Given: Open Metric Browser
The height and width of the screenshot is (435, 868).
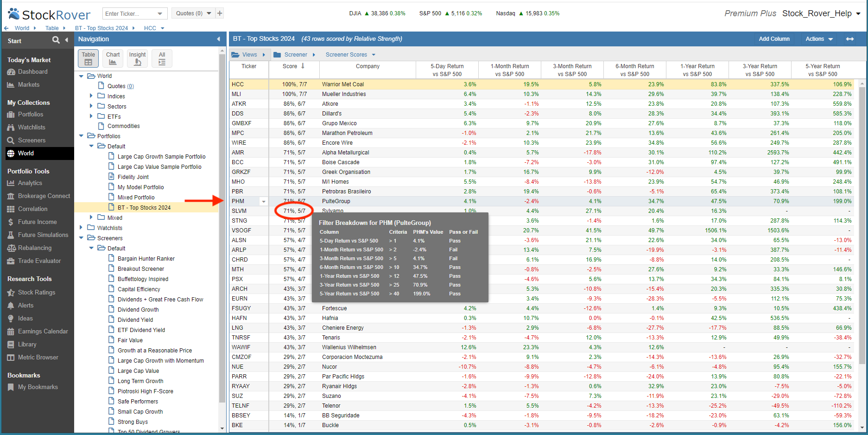Looking at the screenshot, I should 38,358.
